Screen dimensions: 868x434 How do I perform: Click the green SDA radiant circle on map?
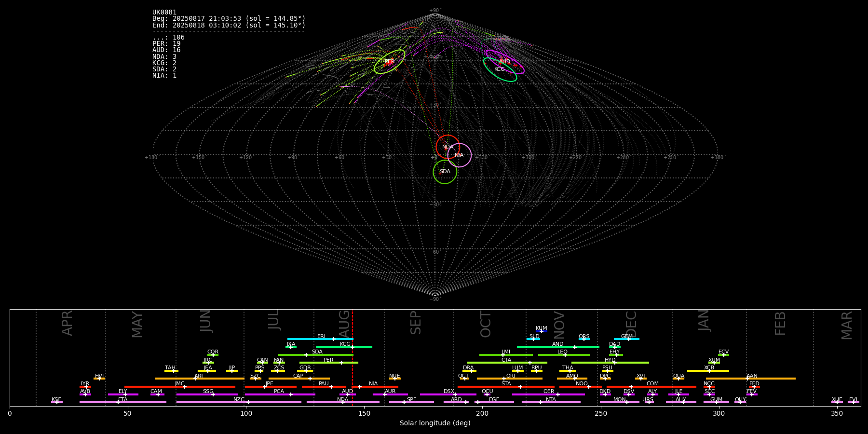[445, 172]
